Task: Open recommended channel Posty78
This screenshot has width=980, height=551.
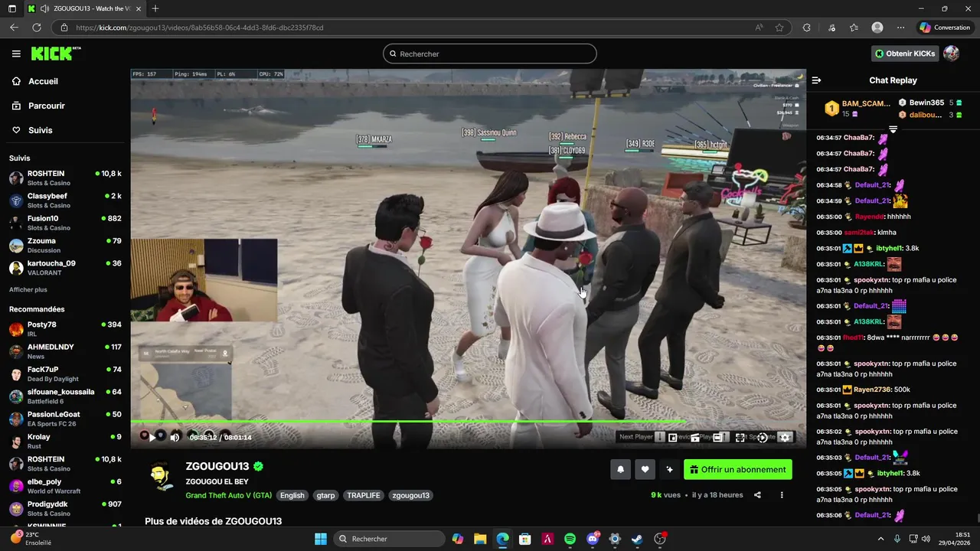Action: (65, 329)
